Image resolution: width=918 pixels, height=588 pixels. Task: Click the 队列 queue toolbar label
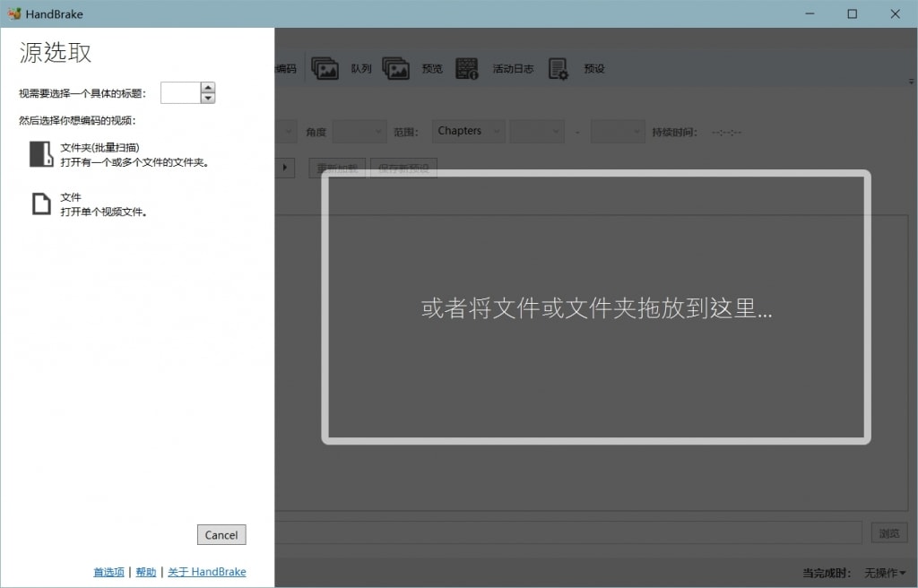pyautogui.click(x=361, y=68)
